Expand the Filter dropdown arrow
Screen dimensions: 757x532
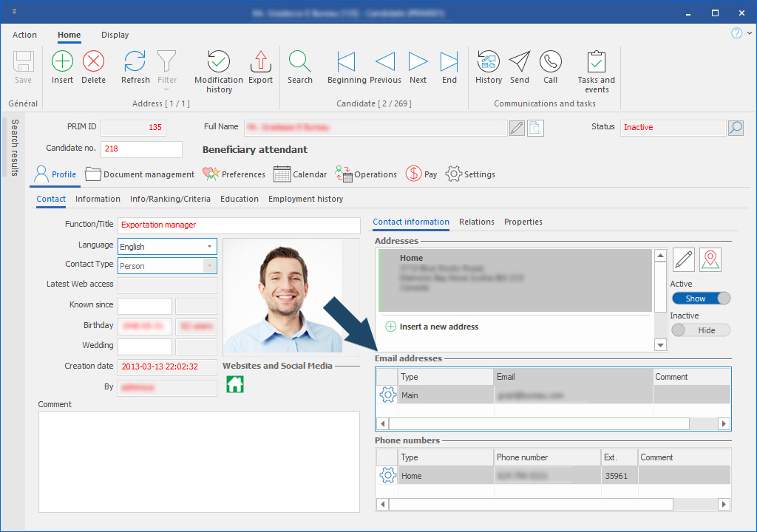click(x=167, y=89)
